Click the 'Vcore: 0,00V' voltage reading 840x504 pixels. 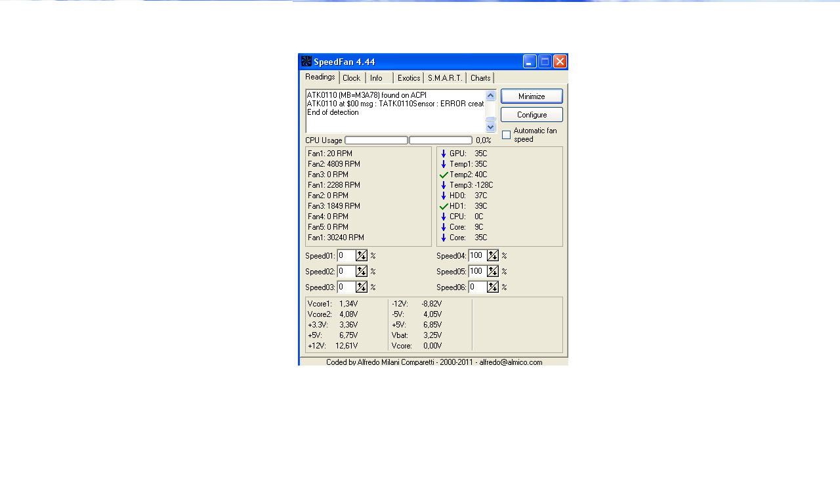click(x=417, y=346)
